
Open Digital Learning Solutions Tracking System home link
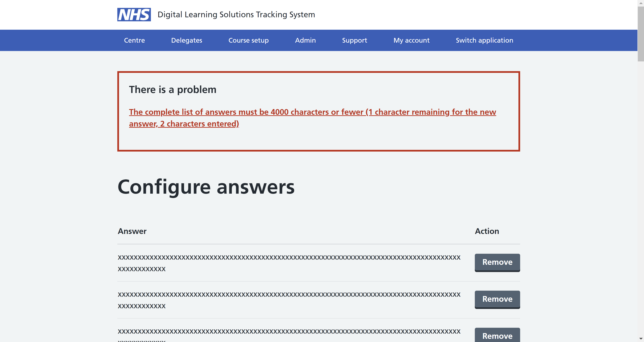(x=236, y=14)
